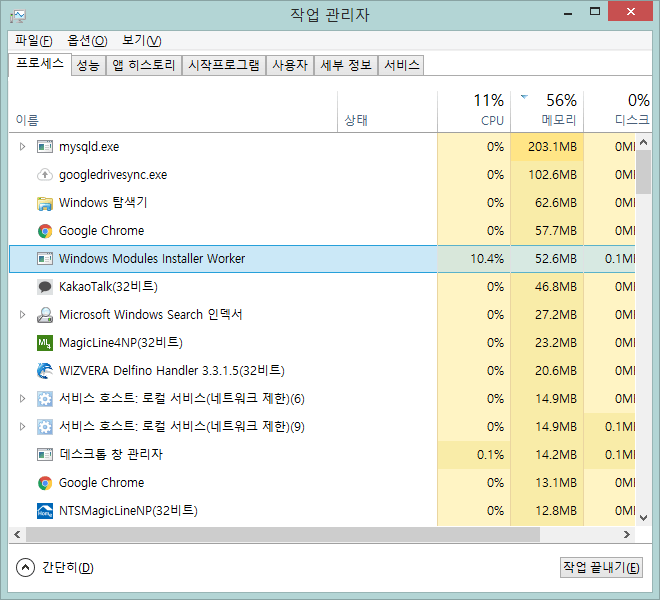The image size is (660, 600).
Task: Sort by the 이름 column header
Action: coord(173,112)
